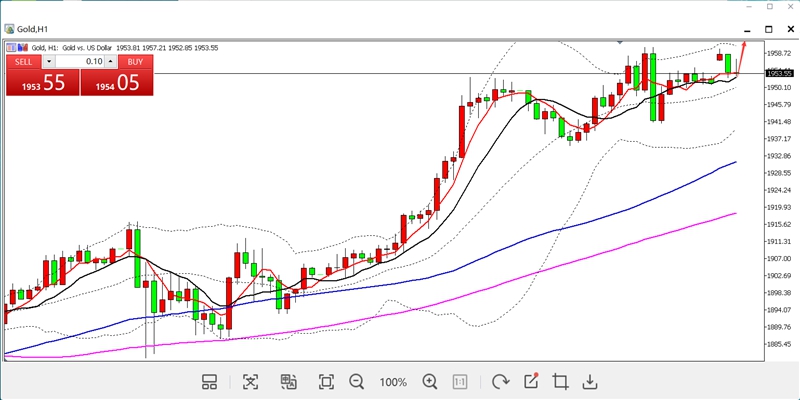Open the edit image tool
The image size is (800, 400).
(531, 381)
